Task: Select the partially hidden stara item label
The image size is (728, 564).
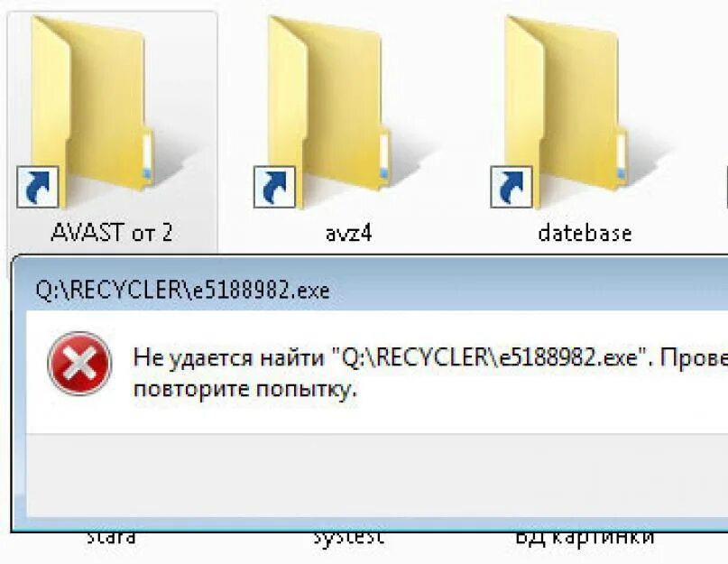Action: click(111, 539)
